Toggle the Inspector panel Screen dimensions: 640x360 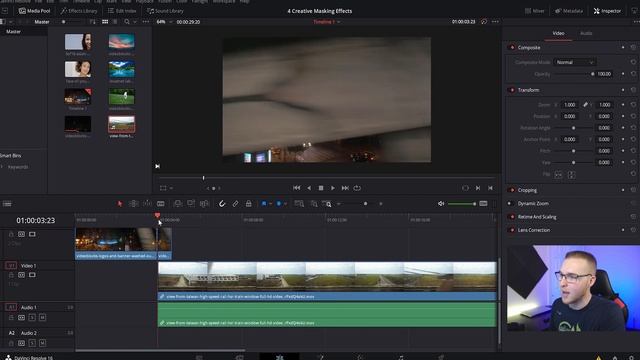607,11
